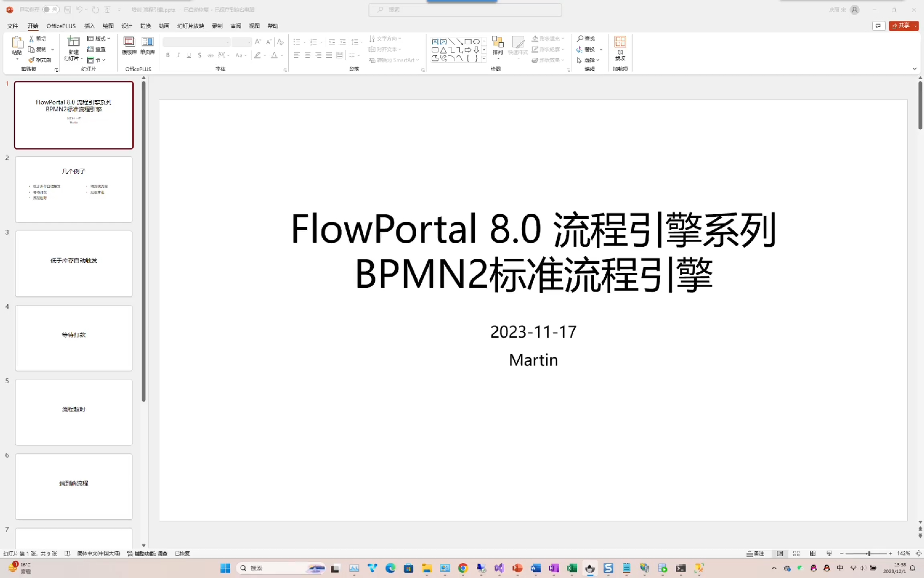Expand the shapes gallery more arrow
924x578 pixels.
pyautogui.click(x=484, y=59)
